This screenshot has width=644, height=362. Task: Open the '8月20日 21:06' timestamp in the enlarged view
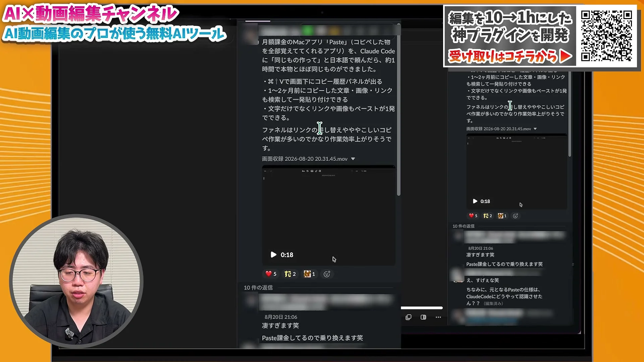pos(281,317)
